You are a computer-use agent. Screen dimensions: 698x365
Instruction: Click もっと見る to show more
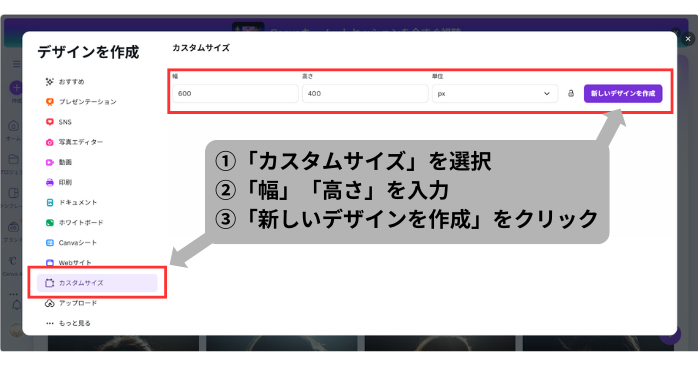tap(97, 323)
